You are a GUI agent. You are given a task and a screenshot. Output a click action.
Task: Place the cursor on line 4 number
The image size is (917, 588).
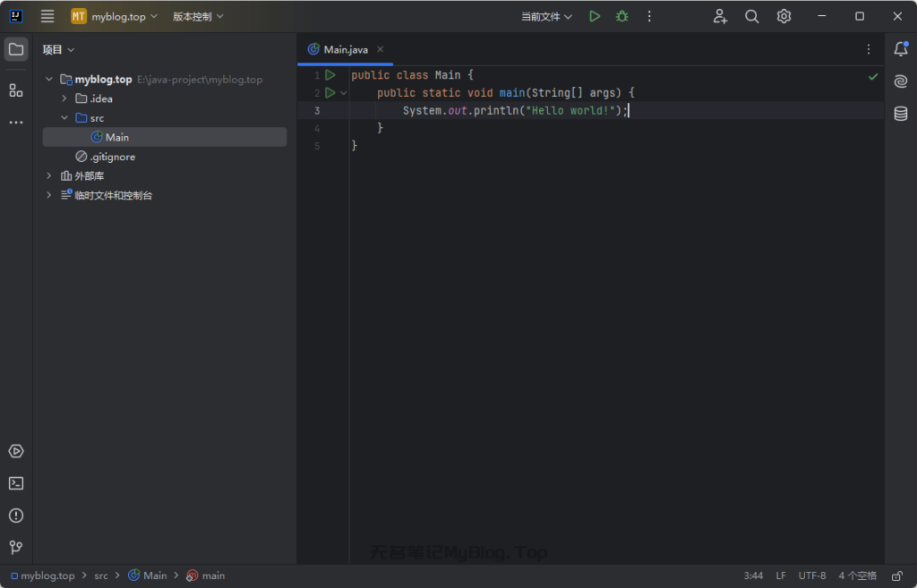click(x=317, y=128)
